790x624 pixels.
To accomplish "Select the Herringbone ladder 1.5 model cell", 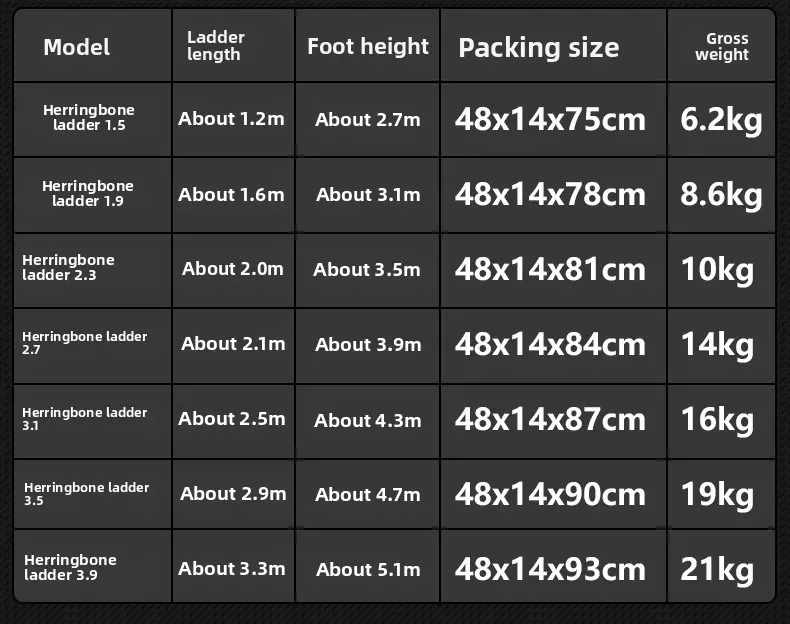I will coord(93,119).
